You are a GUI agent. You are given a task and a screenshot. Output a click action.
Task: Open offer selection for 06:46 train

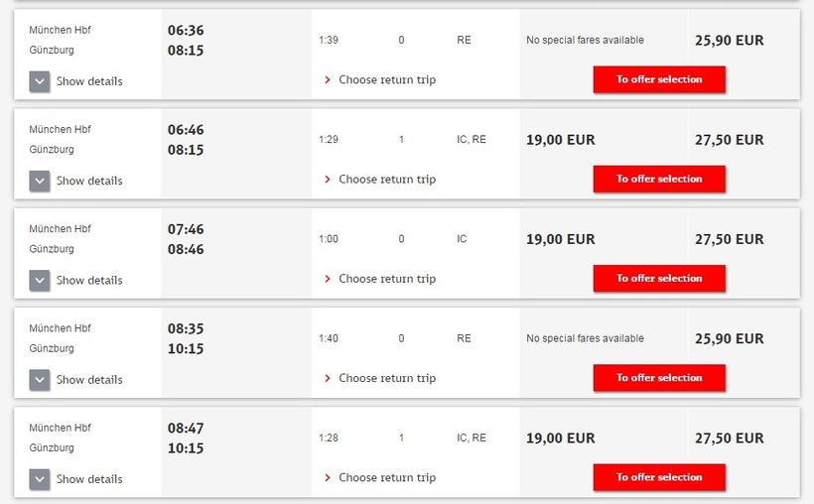coord(659,179)
